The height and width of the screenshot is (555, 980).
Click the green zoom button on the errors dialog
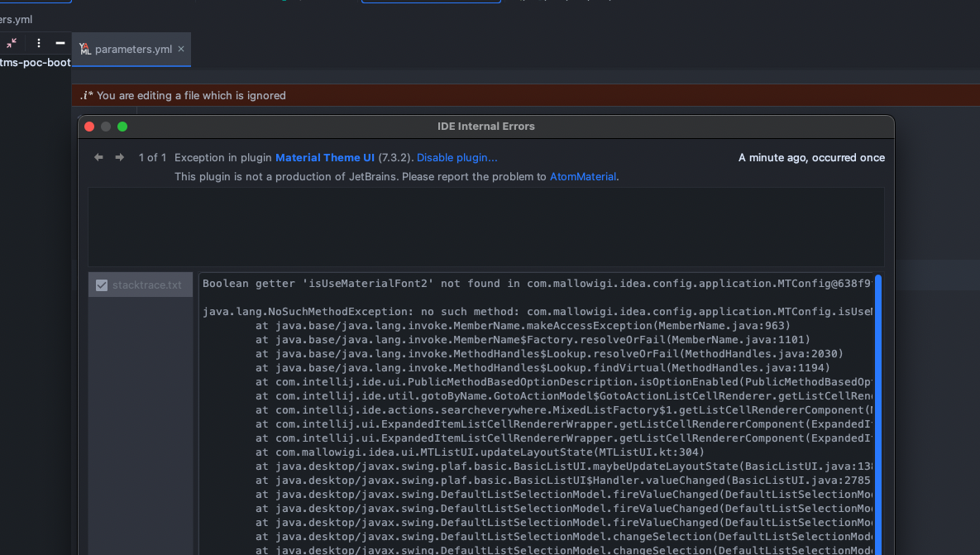point(122,127)
